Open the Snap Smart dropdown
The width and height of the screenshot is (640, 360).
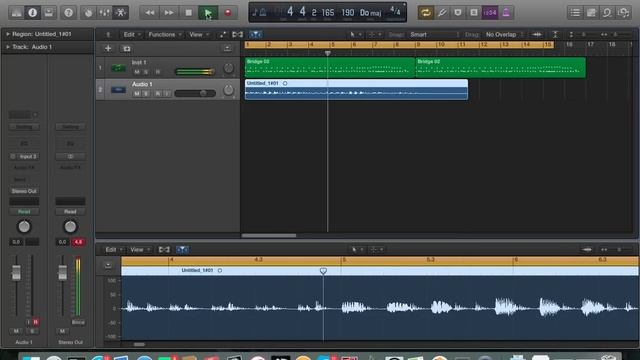click(x=434, y=35)
